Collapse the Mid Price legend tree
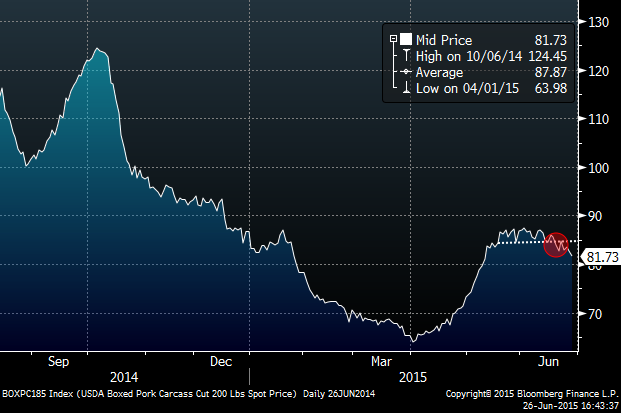 (392, 39)
